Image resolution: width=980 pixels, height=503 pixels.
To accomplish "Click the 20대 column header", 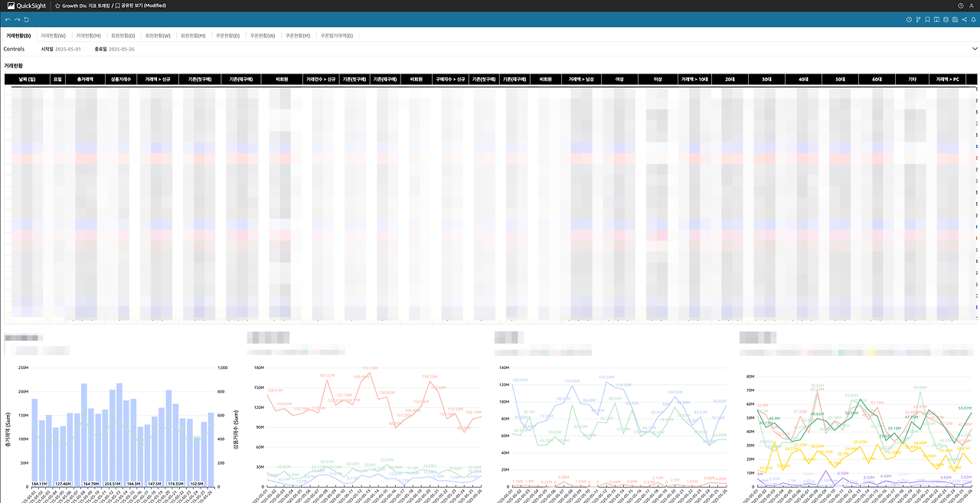I will [x=730, y=79].
